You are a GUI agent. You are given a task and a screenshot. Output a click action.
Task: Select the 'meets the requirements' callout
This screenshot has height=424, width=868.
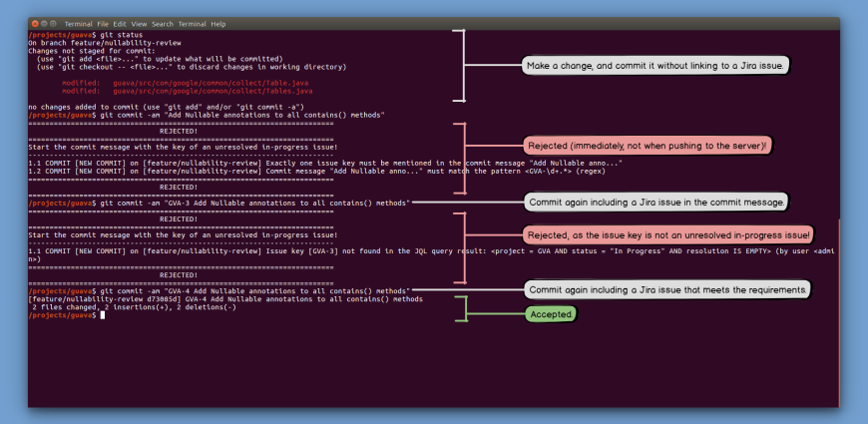pos(667,289)
